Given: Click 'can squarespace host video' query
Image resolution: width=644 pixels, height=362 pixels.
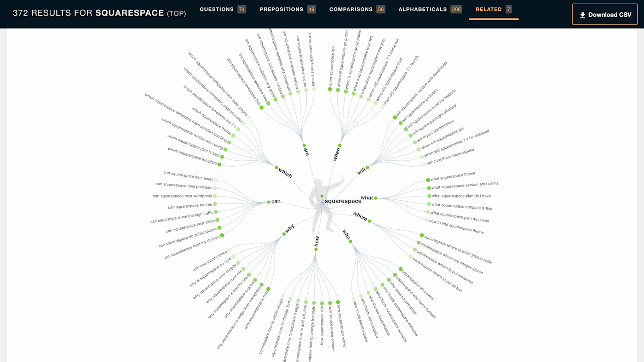Looking at the screenshot, I should 190,227.
